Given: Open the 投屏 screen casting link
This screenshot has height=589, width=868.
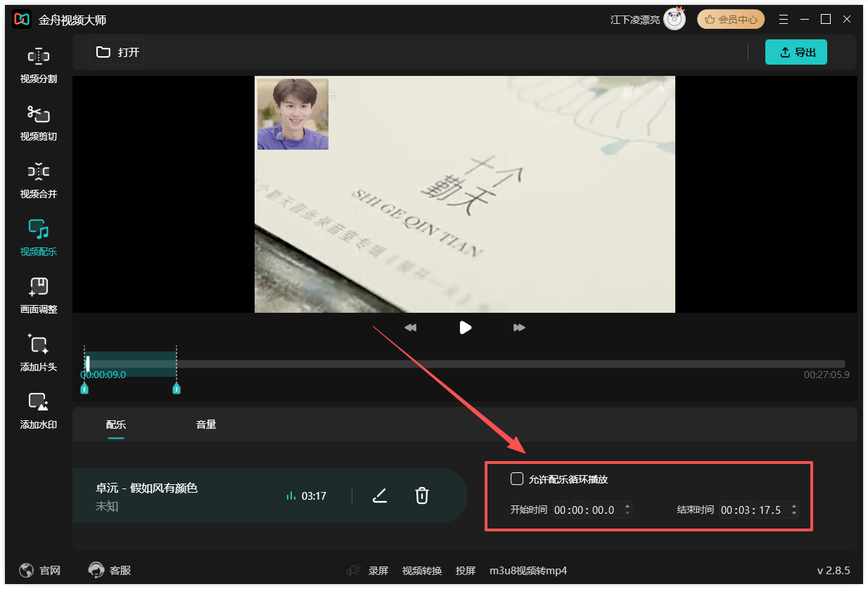Looking at the screenshot, I should point(466,571).
